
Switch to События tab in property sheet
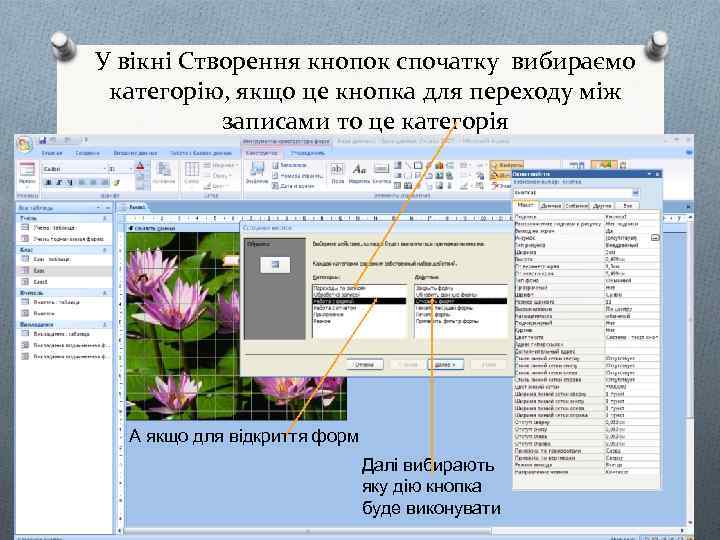click(576, 206)
